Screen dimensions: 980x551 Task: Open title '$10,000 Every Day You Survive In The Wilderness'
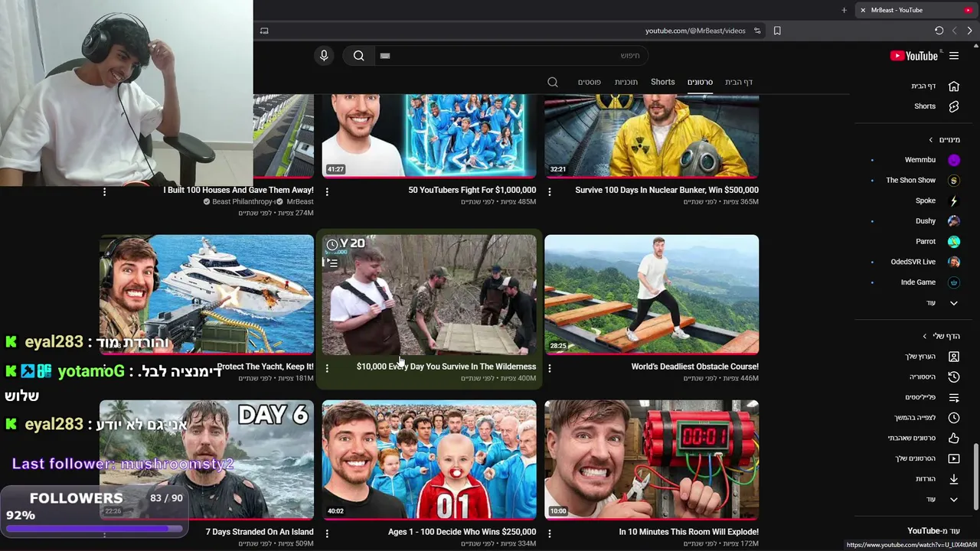point(446,367)
